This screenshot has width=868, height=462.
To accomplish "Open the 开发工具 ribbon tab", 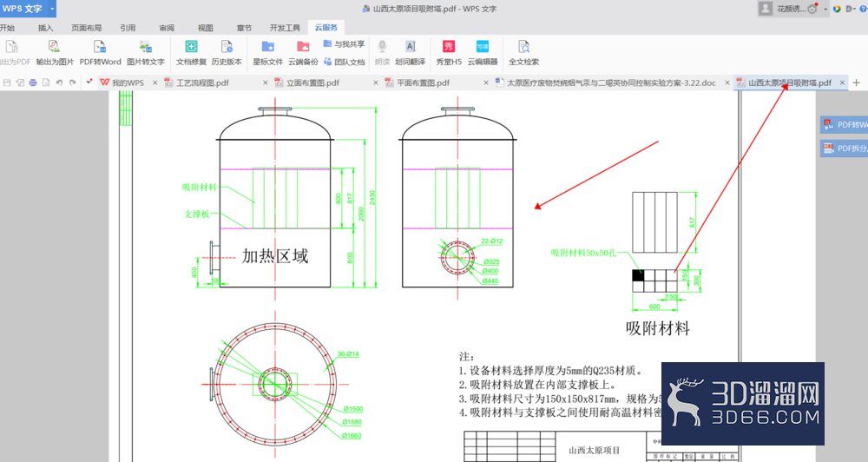I will 285,28.
